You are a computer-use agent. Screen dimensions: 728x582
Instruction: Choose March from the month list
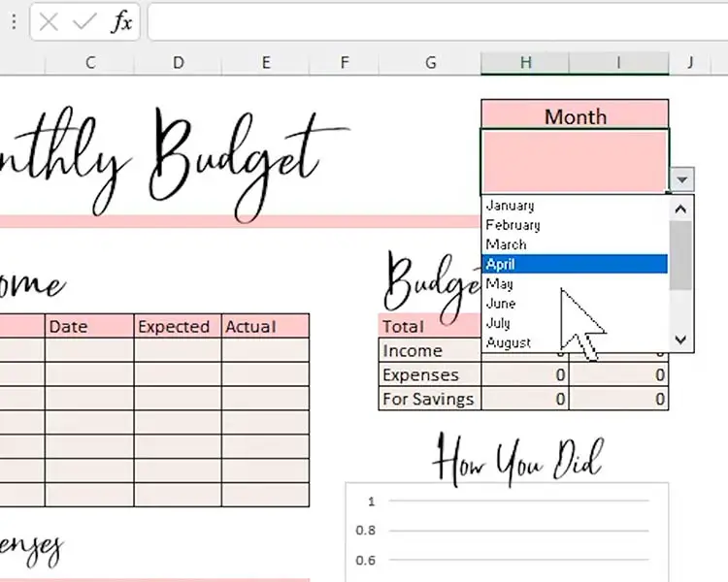[575, 244]
